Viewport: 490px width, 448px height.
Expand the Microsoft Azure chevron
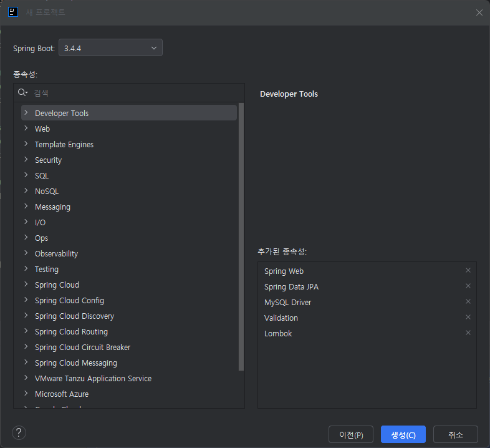(26, 394)
